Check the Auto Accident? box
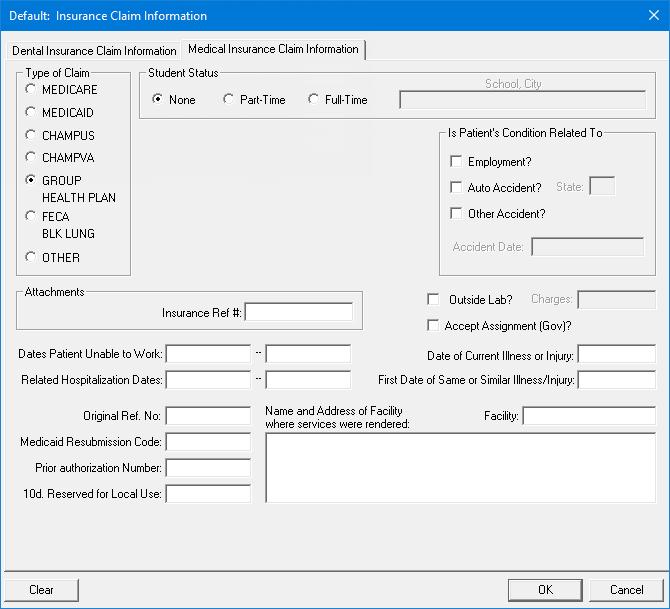Image resolution: width=670 pixels, height=609 pixels. 457,187
